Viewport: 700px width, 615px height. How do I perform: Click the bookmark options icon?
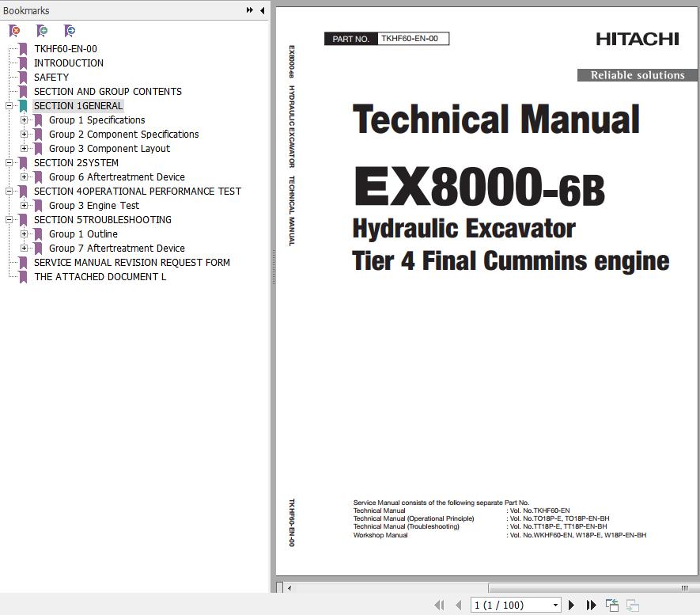(x=70, y=30)
